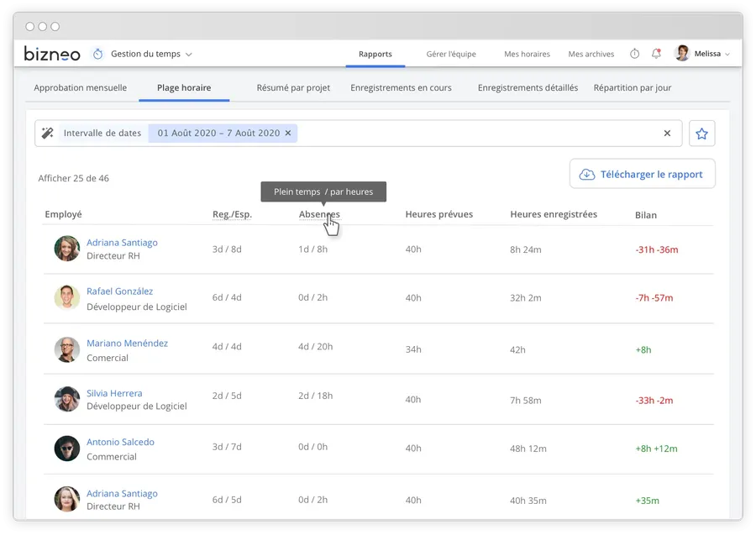Image resolution: width=756 pixels, height=535 pixels.
Task: Click Télécharger le rapport button
Action: click(x=643, y=174)
